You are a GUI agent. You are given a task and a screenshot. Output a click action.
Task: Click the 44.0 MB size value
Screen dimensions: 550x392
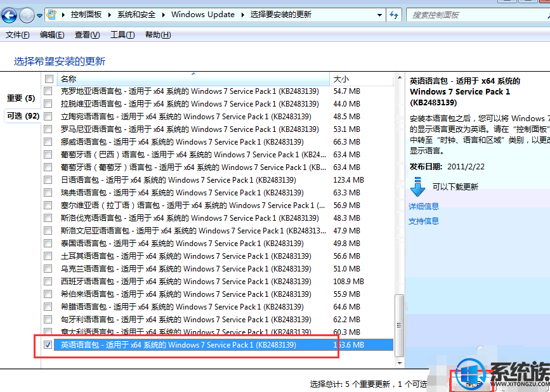tap(346, 104)
